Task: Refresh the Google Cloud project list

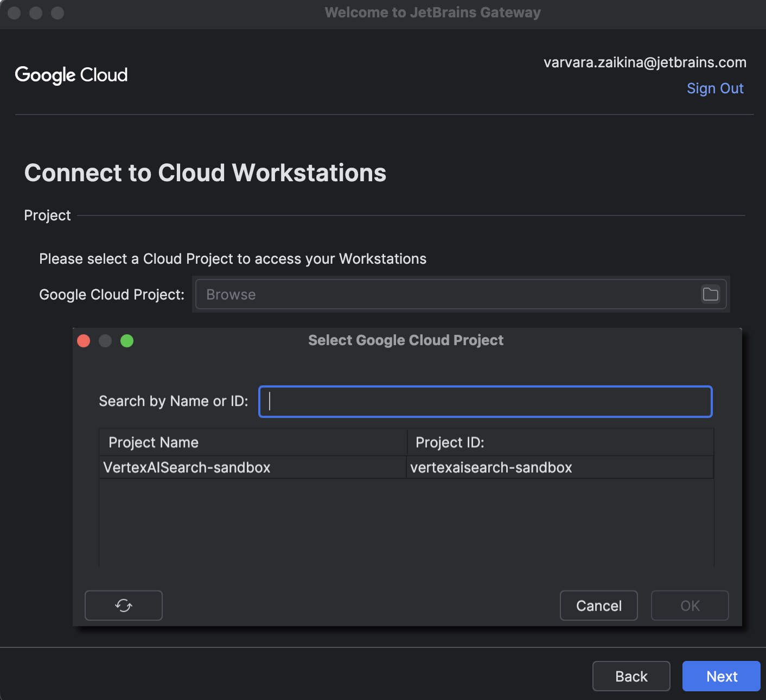Action: click(x=123, y=605)
